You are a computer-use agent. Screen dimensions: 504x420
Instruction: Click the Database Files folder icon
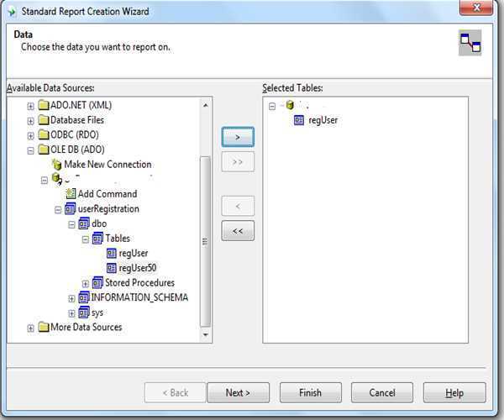pyautogui.click(x=44, y=120)
